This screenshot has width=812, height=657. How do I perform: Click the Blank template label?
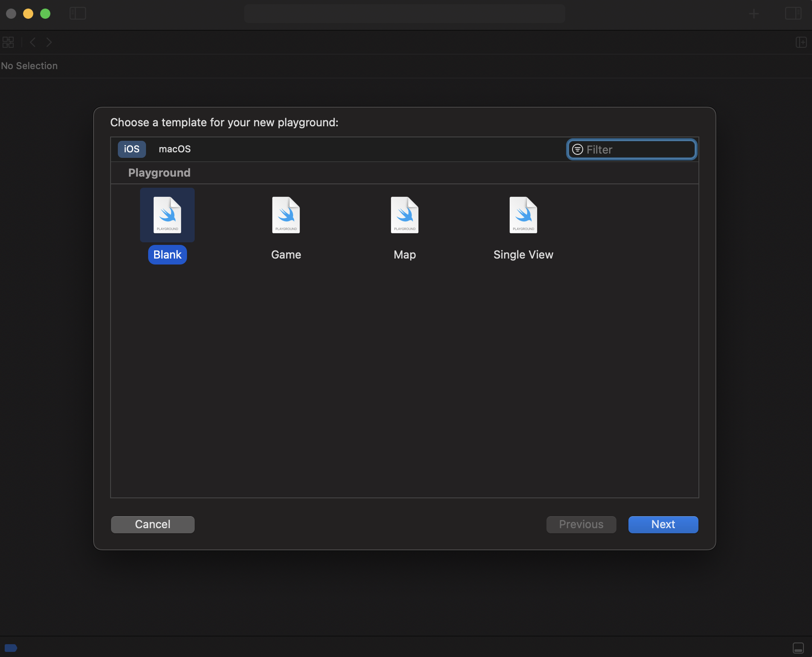[167, 255]
